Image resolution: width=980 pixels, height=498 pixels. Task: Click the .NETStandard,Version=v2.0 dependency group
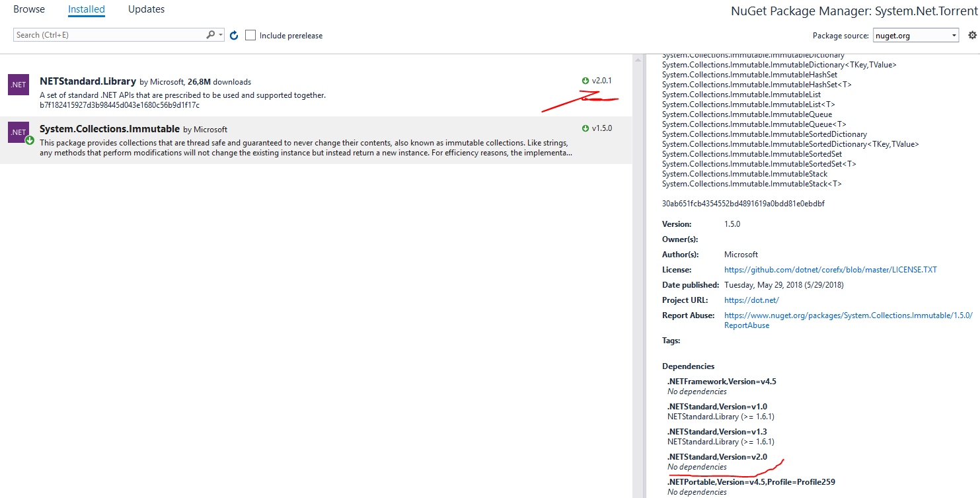click(x=717, y=457)
